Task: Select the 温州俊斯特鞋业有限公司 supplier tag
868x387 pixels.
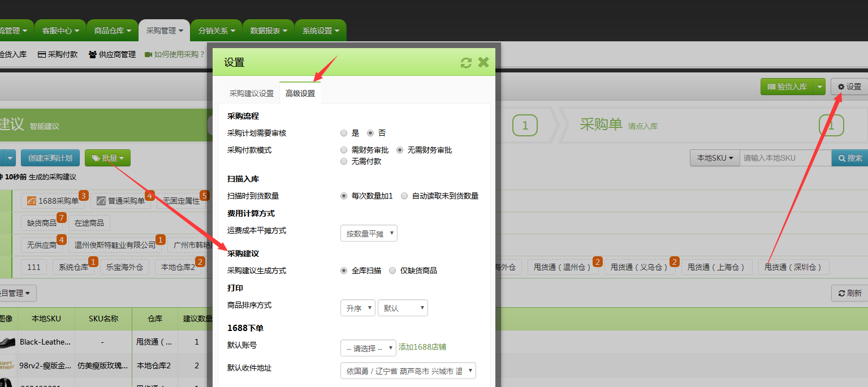Action: coord(115,245)
